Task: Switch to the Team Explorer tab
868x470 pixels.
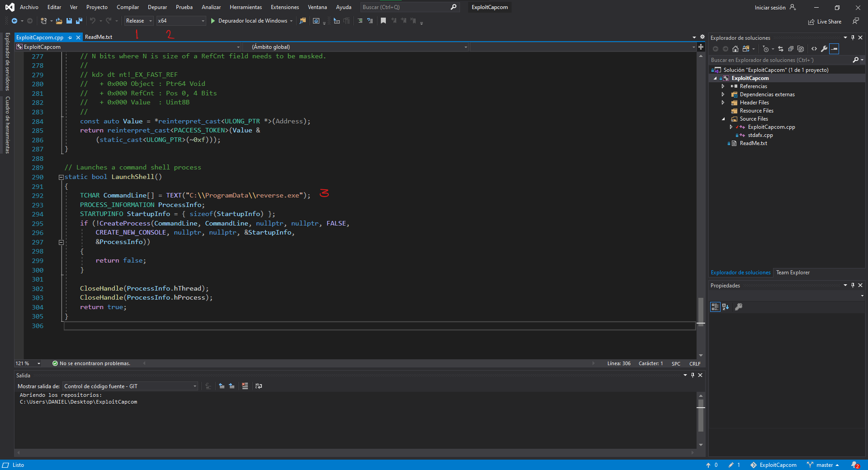Action: 793,273
